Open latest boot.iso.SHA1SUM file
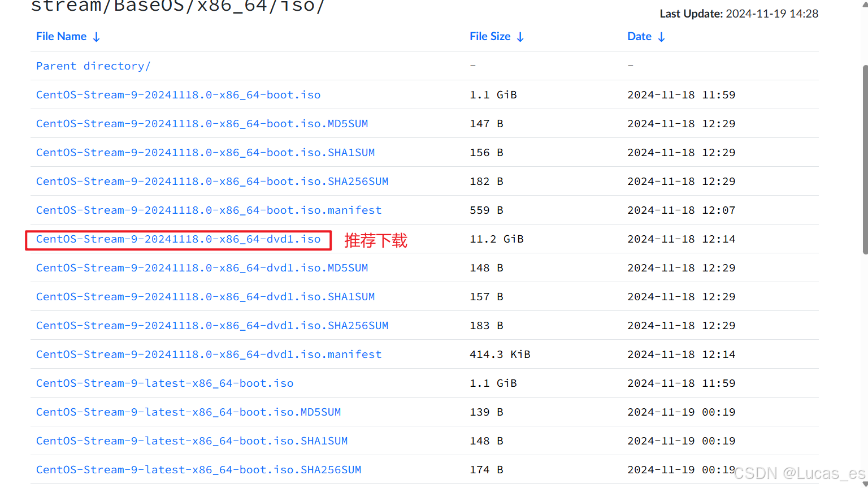 pyautogui.click(x=192, y=441)
